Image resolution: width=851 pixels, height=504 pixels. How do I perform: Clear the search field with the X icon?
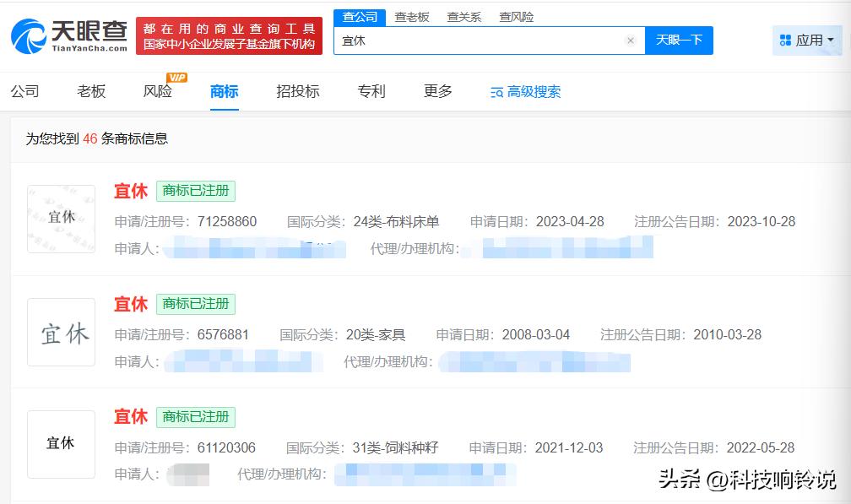(x=631, y=41)
